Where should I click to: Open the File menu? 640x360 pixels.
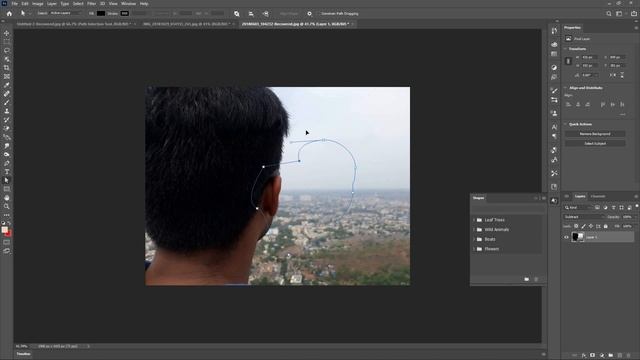15,4
